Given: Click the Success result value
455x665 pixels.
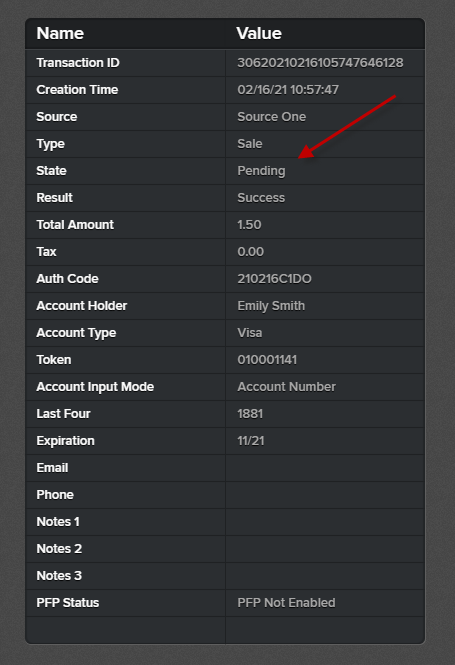Looking at the screenshot, I should pos(261,198).
